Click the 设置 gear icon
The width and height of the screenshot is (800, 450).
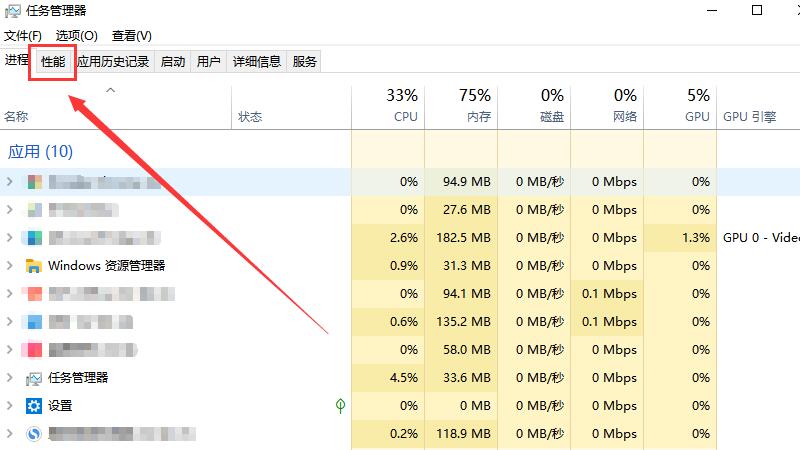(x=34, y=406)
